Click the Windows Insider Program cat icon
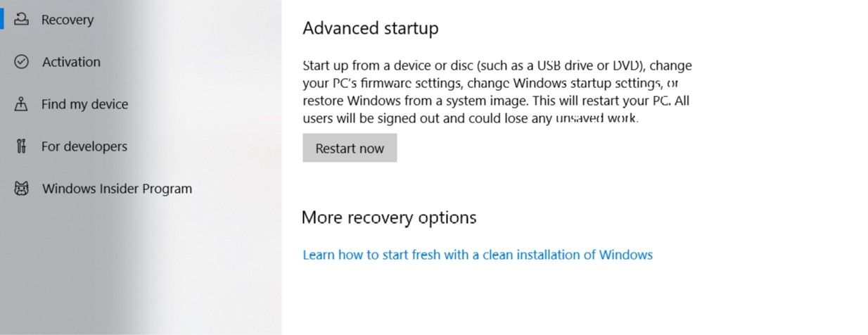This screenshot has width=868, height=335. point(22,189)
